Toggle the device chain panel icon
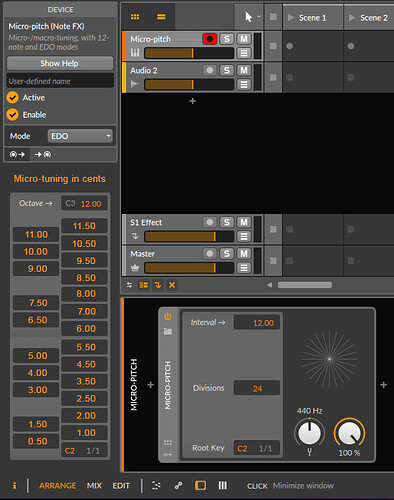 [x=156, y=486]
